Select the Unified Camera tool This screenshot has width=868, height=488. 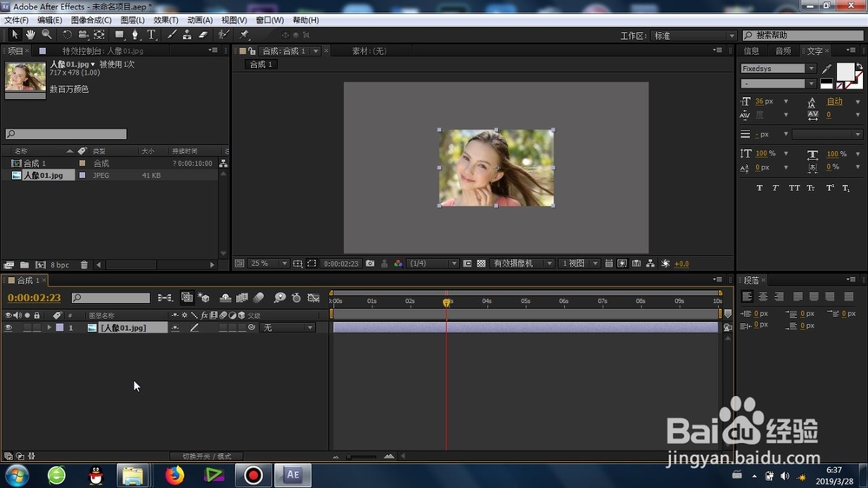(83, 35)
